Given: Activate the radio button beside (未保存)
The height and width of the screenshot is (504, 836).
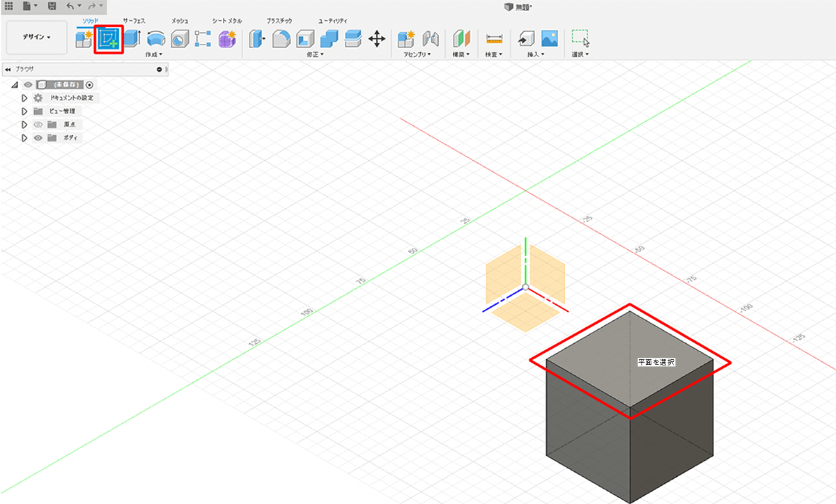Looking at the screenshot, I should [x=89, y=85].
